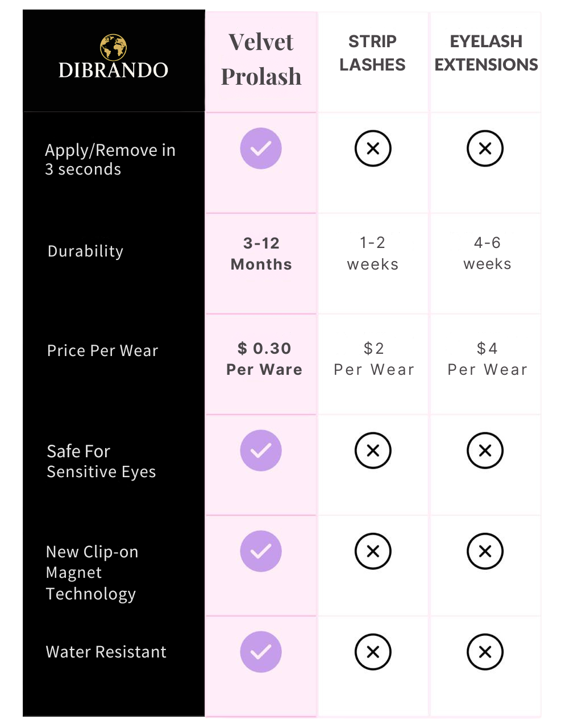Click the Eyelash Extensions Apply/Remove X icon
Image resolution: width=565 pixels, height=728 pixels.
coord(485,148)
